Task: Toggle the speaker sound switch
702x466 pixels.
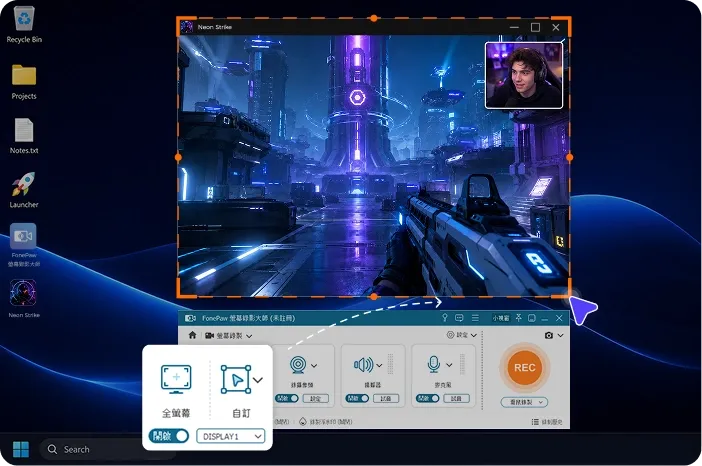Action: [357, 398]
